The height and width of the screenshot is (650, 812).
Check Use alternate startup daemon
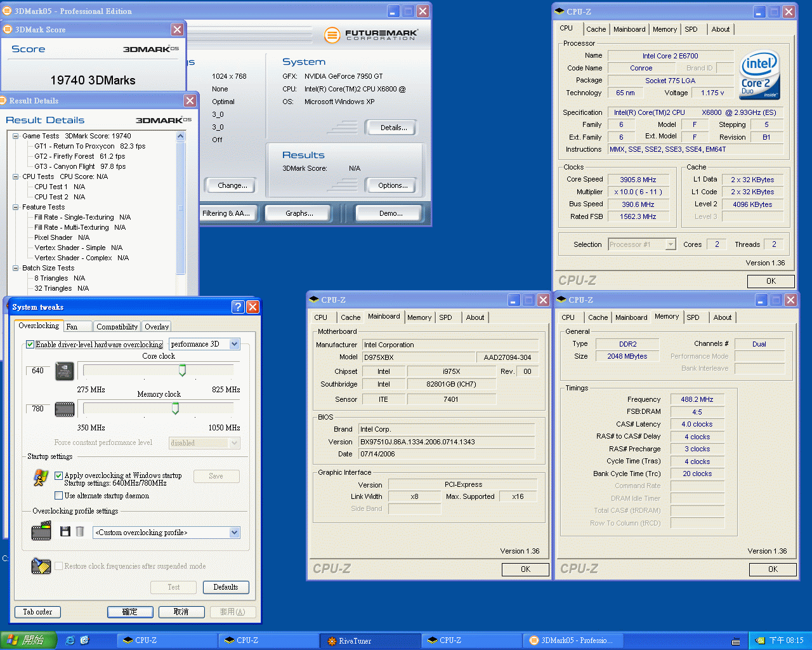point(58,496)
